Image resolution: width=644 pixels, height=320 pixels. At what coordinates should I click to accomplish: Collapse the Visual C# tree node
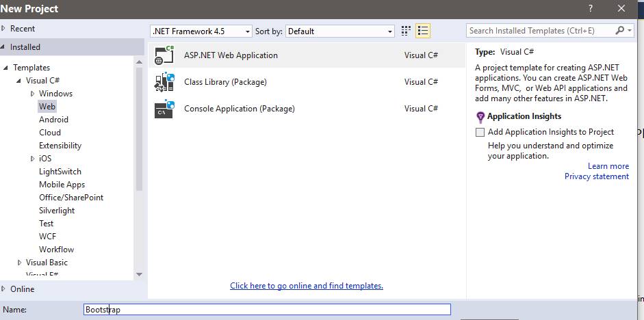pos(19,81)
